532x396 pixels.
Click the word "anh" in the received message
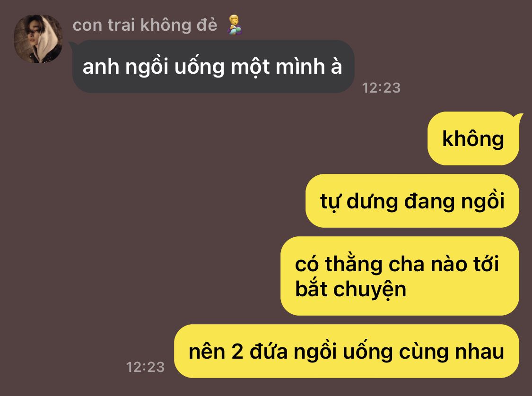tap(101, 67)
